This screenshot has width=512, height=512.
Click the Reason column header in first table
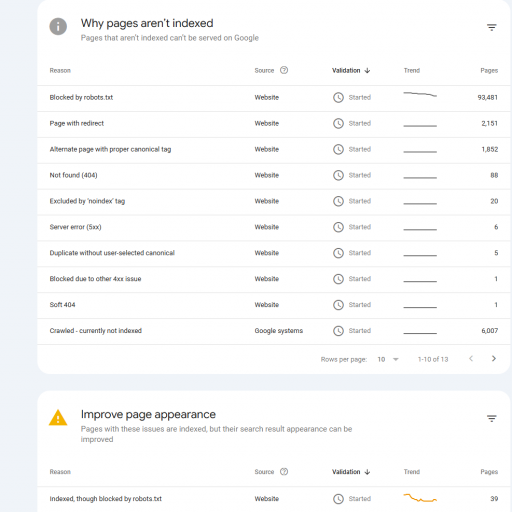pyautogui.click(x=60, y=71)
